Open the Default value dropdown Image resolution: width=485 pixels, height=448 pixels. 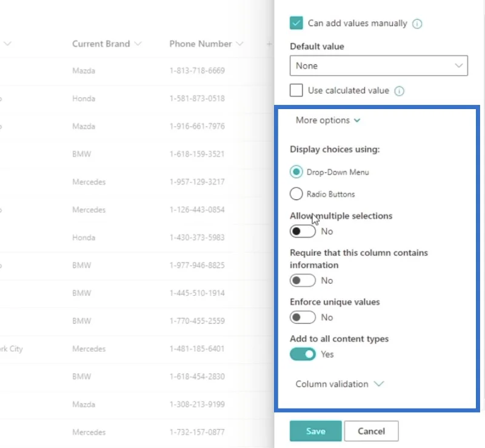click(378, 65)
